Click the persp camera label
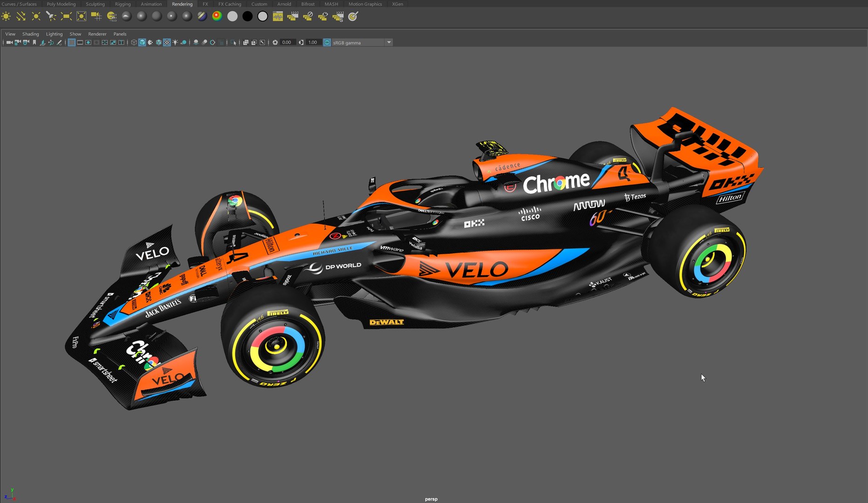The image size is (868, 503). click(431, 499)
